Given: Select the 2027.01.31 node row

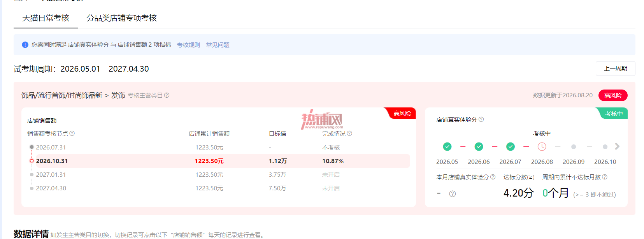Looking at the screenshot, I should click(219, 175).
